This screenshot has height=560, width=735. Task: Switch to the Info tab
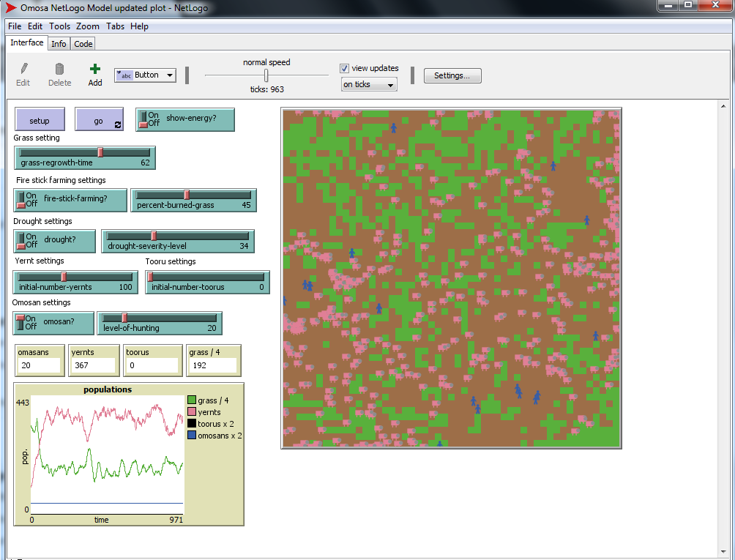pyautogui.click(x=59, y=44)
